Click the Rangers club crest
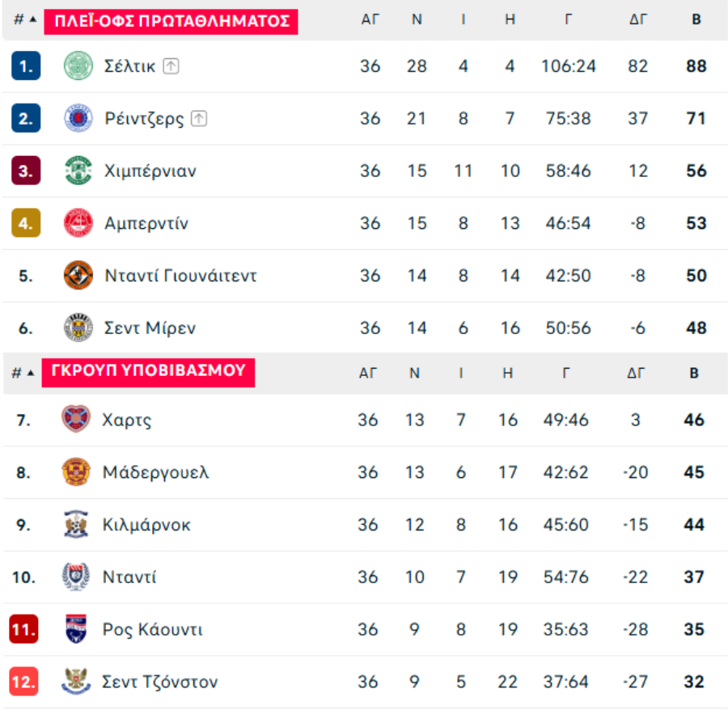 click(x=78, y=118)
